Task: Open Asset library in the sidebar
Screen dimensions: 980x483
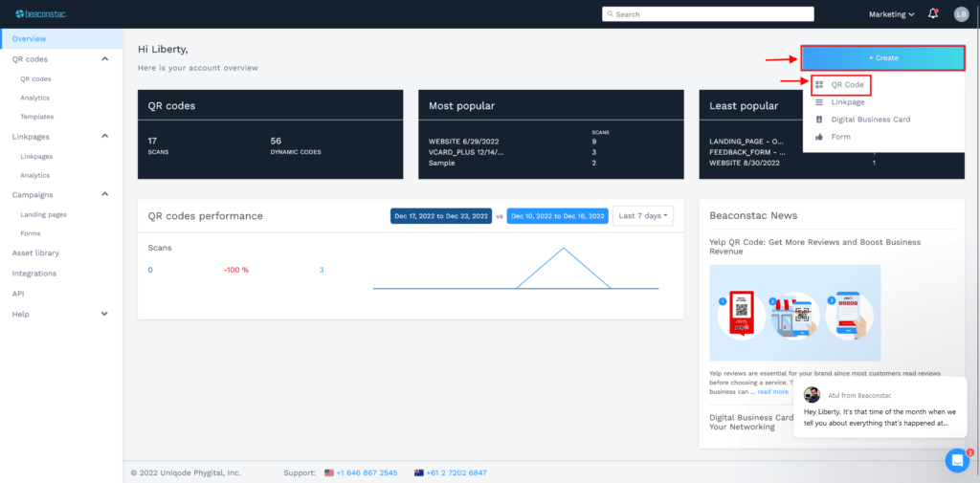Action: pyautogui.click(x=35, y=253)
